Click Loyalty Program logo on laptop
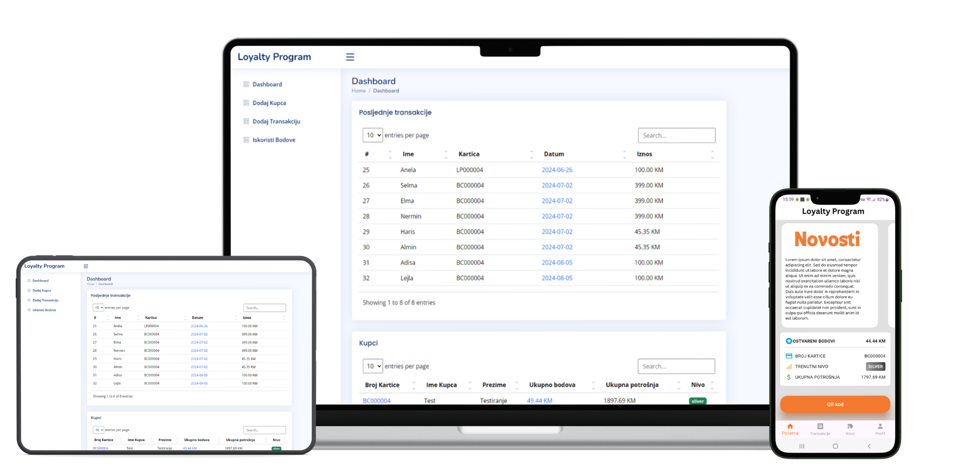 coord(274,57)
